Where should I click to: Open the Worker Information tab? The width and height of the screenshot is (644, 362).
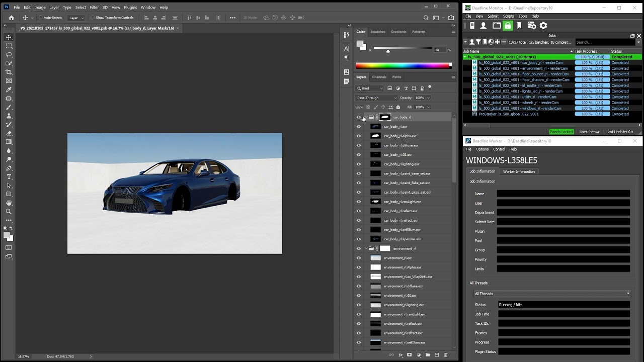pos(519,171)
